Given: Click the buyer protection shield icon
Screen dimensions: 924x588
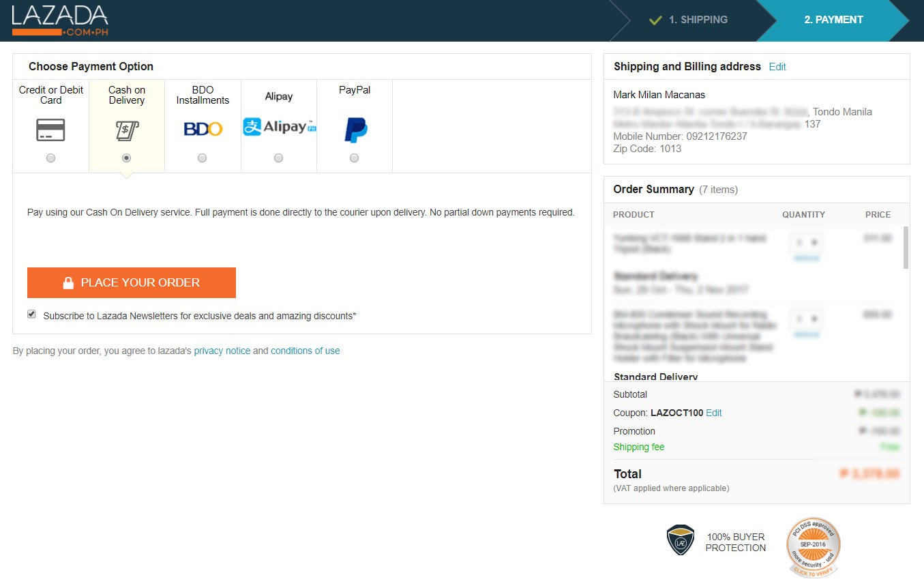Looking at the screenshot, I should [x=680, y=540].
